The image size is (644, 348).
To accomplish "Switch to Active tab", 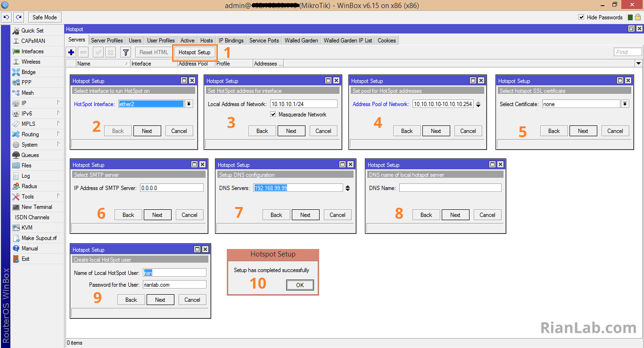I will (187, 41).
